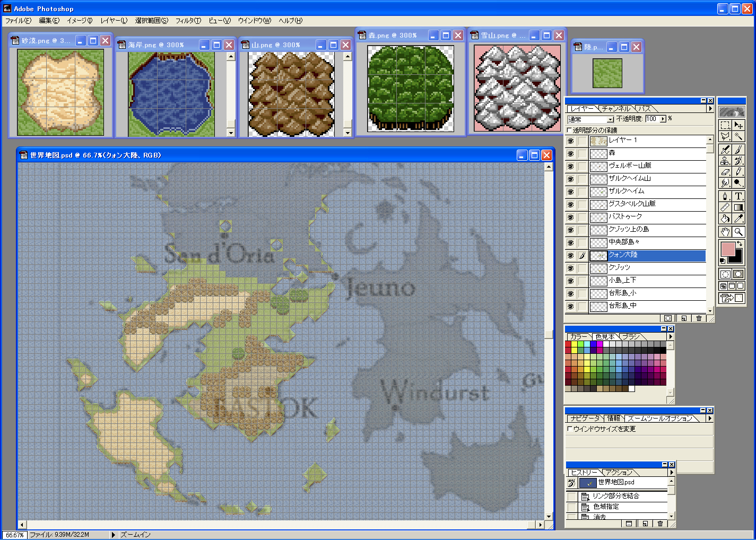
Task: Select the Dodge tool
Action: tap(738, 183)
